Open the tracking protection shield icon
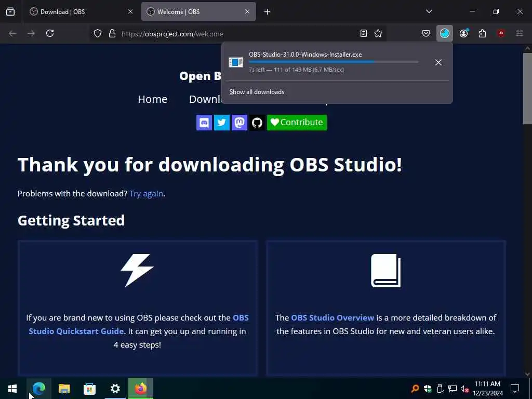Viewport: 532px width, 399px height. (x=98, y=34)
